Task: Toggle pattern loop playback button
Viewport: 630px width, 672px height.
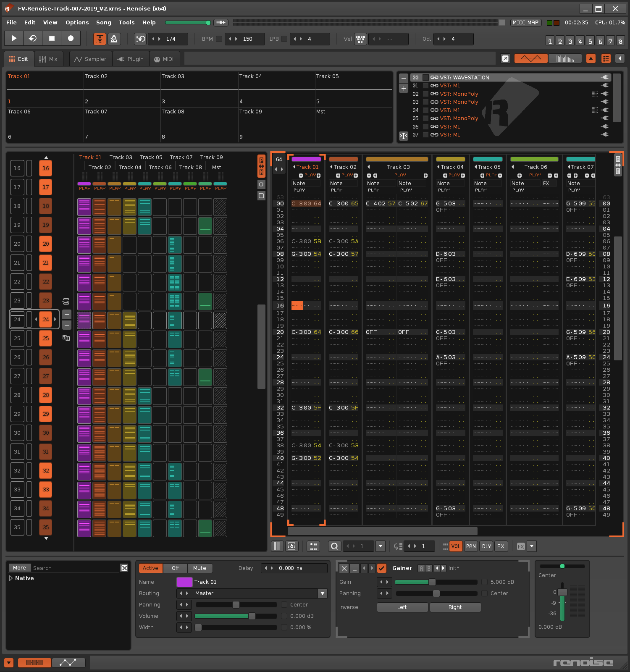Action: pos(33,38)
